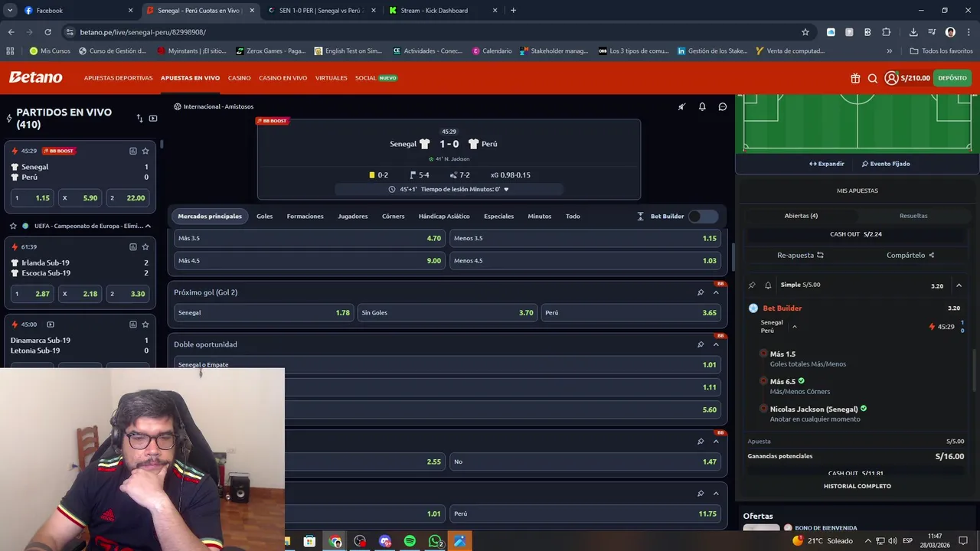Open HISTORIAL COMPLETO link
The width and height of the screenshot is (980, 551).
(857, 486)
